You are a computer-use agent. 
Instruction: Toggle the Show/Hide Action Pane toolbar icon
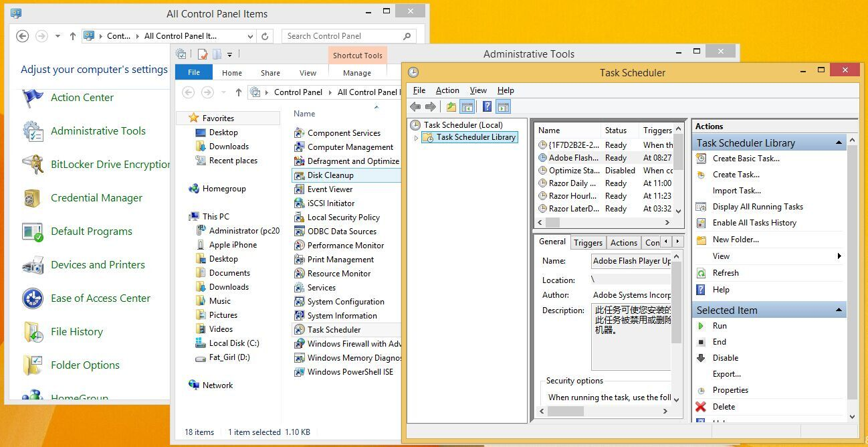(x=504, y=106)
